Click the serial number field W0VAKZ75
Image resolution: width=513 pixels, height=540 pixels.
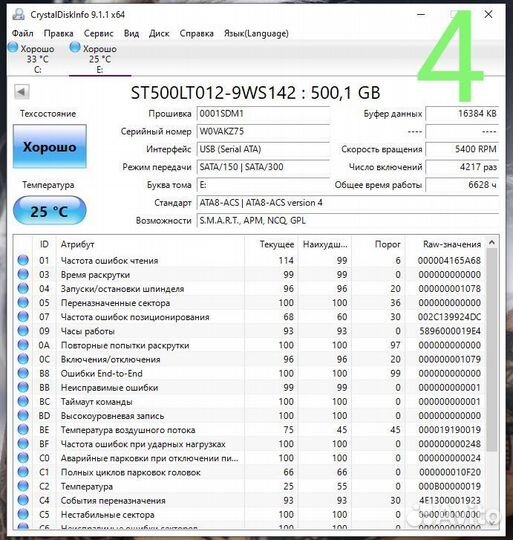click(x=263, y=132)
